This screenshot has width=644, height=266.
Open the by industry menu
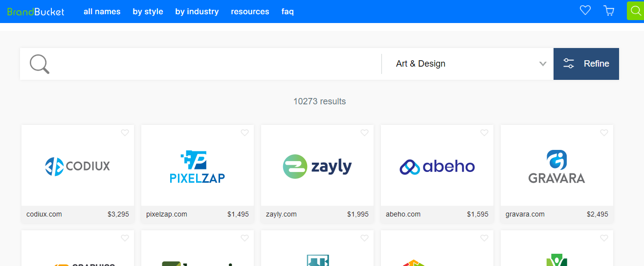[x=197, y=11]
